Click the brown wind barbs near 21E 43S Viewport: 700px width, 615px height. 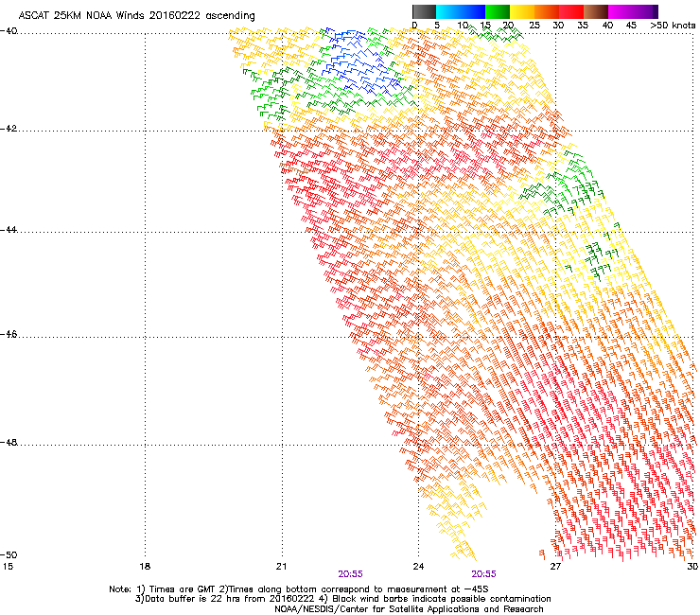point(294,168)
